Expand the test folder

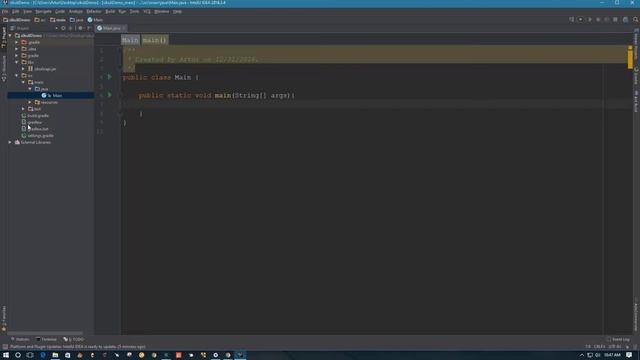pos(23,109)
